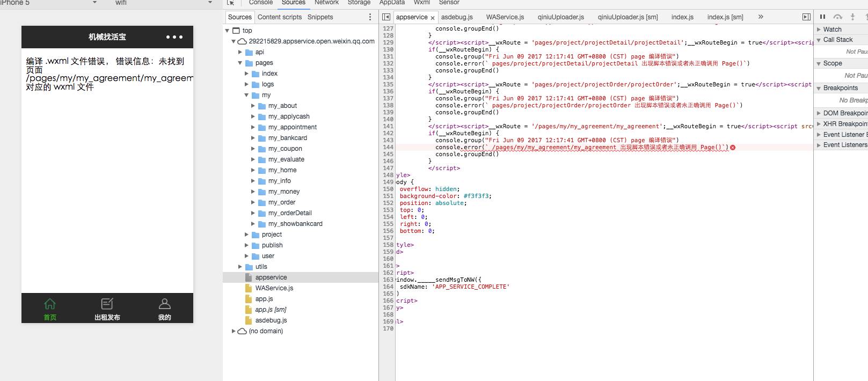This screenshot has height=381, width=868.
Task: Expand the utils folder
Action: 240,267
